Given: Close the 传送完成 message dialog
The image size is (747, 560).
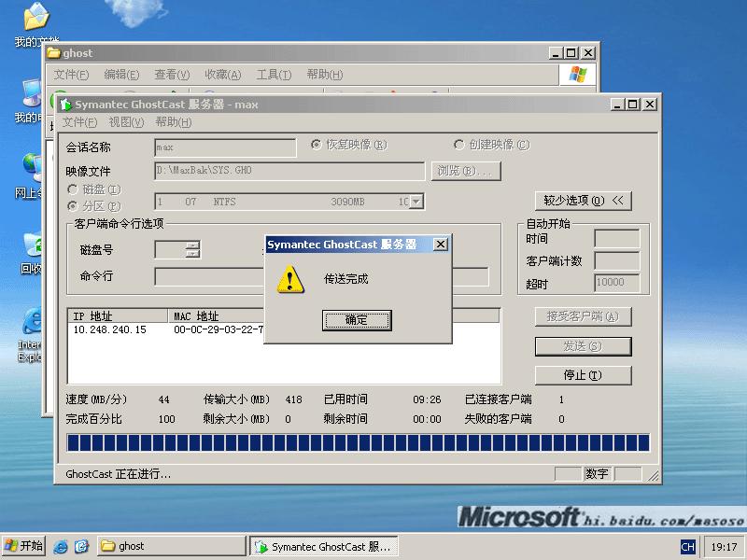Looking at the screenshot, I should (x=441, y=245).
